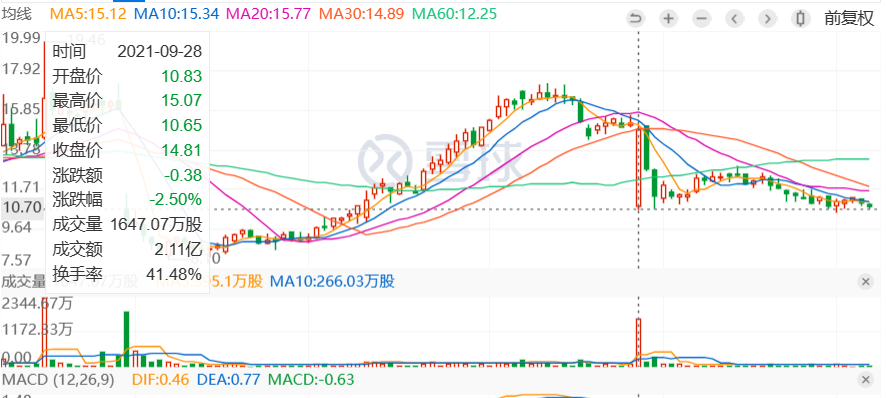Click the MACD:-0.63 value
The image size is (886, 398).
click(311, 379)
